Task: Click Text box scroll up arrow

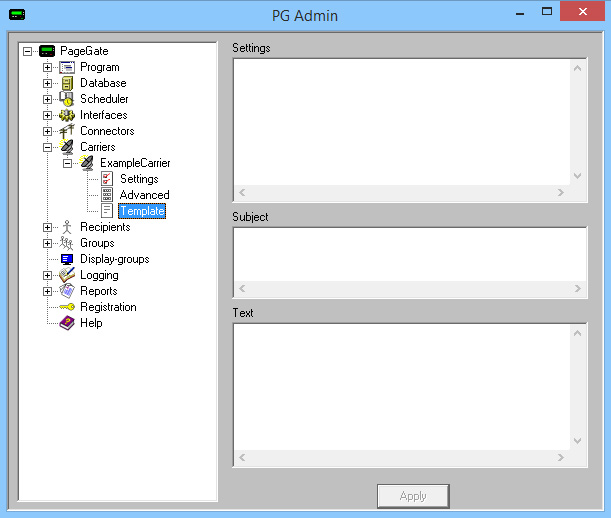Action: [577, 333]
